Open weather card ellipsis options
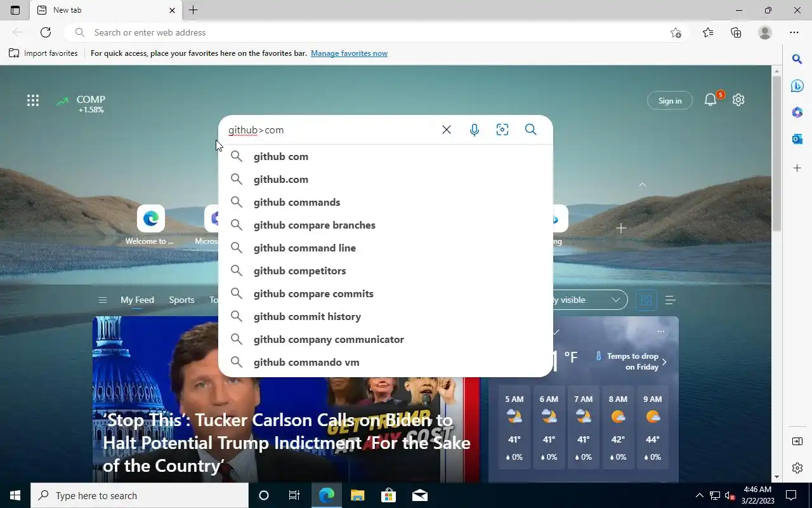 click(x=661, y=331)
